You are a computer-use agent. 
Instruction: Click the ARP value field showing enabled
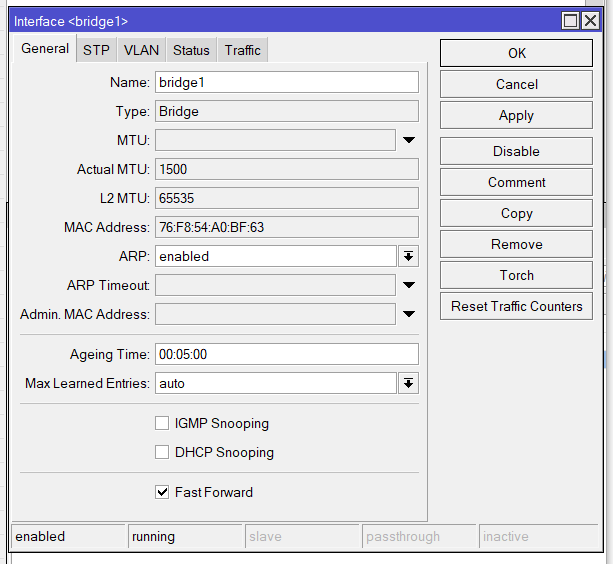coord(276,256)
